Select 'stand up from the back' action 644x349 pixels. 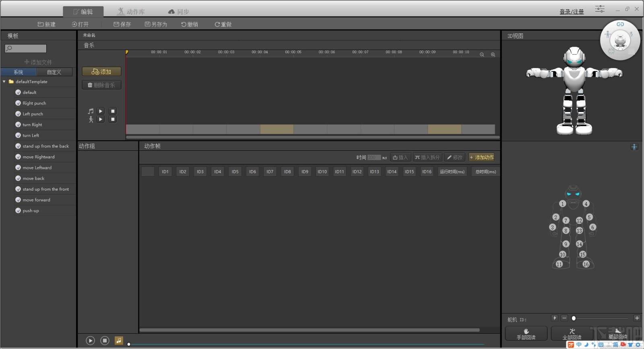click(45, 146)
